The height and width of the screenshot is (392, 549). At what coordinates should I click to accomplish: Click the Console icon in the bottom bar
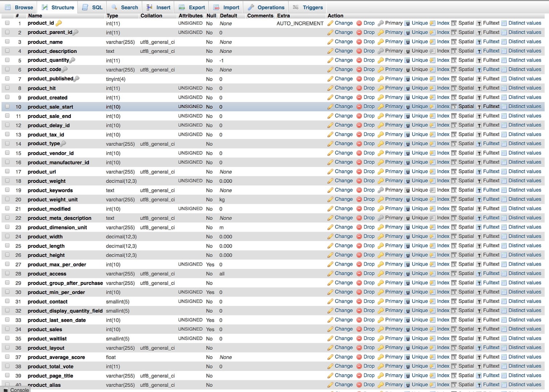(x=5, y=390)
